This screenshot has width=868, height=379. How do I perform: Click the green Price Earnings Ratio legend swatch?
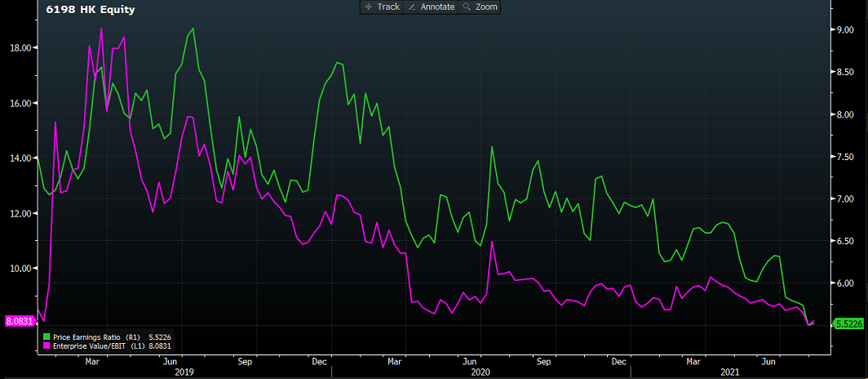pos(46,337)
